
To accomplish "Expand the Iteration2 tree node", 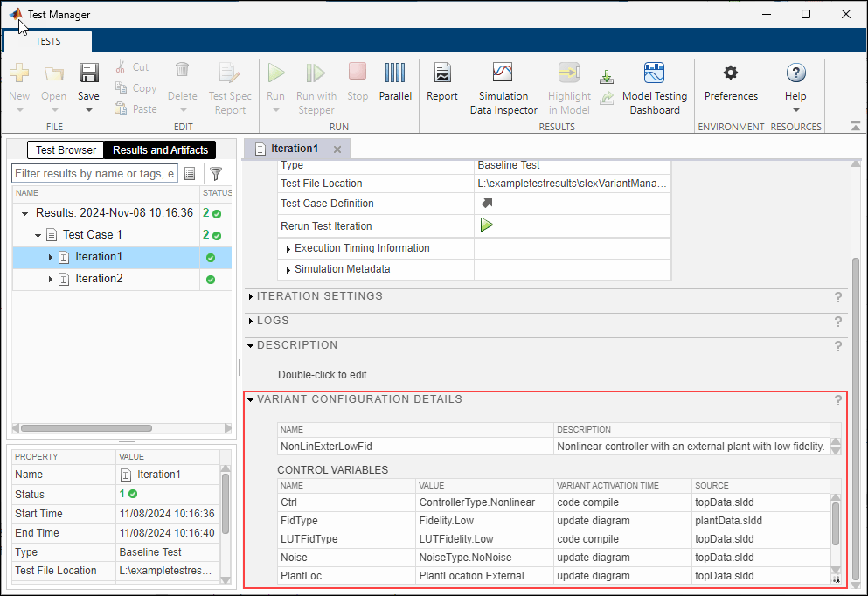I will point(51,279).
